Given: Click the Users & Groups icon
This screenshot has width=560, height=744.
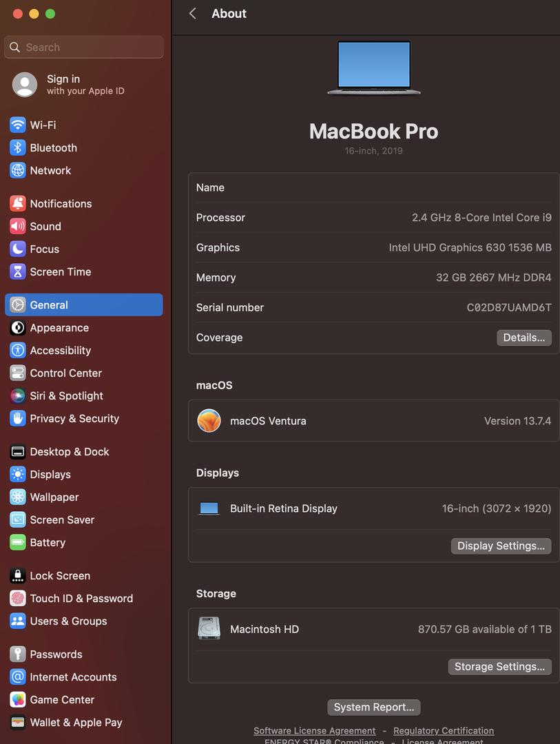Looking at the screenshot, I should pos(17,621).
